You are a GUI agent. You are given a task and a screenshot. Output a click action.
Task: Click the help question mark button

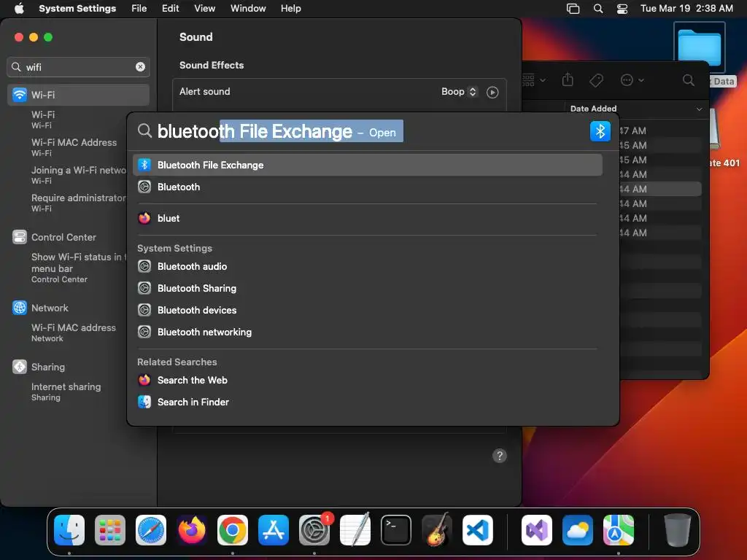click(499, 456)
